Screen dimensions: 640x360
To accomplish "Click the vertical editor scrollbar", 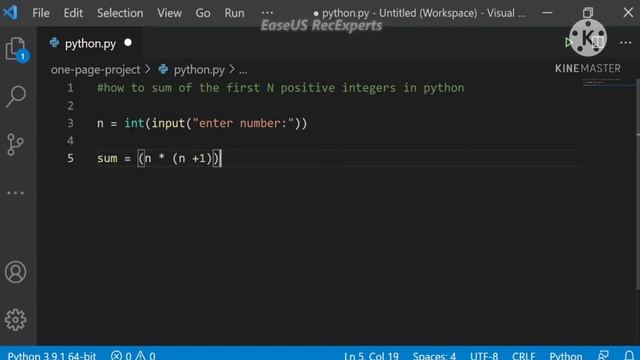I will [x=638, y=184].
